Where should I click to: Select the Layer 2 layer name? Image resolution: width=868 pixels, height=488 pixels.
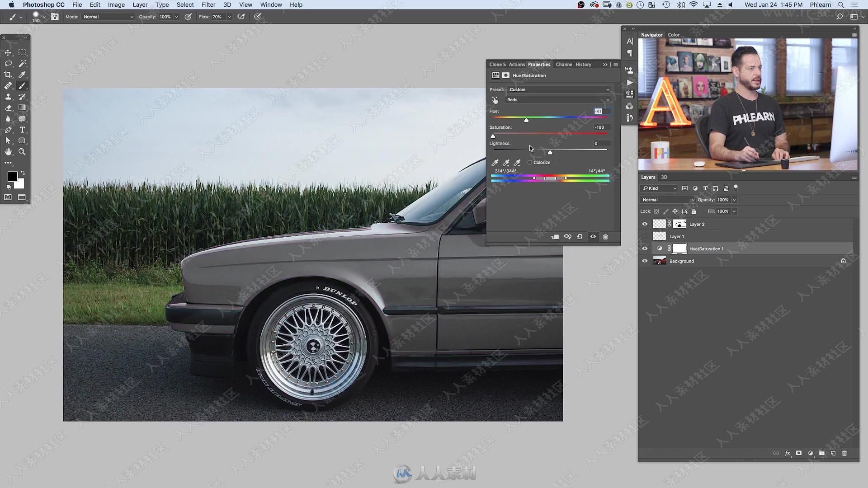click(x=697, y=224)
